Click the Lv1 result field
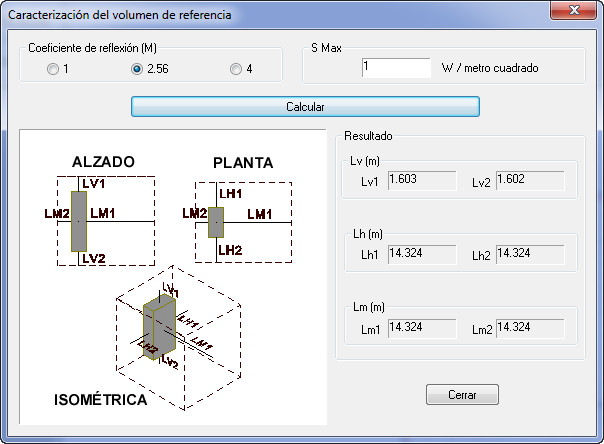The width and height of the screenshot is (604, 444). click(422, 181)
